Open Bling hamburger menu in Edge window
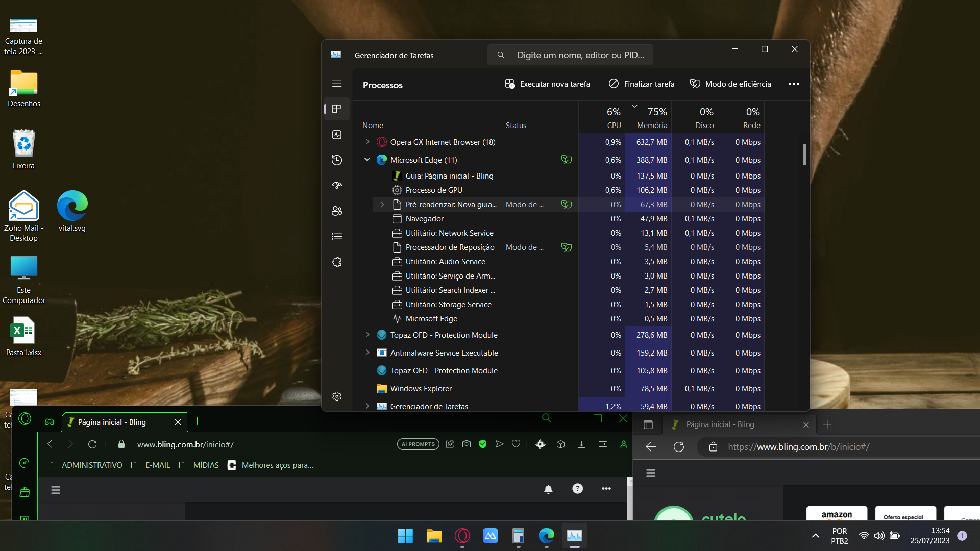 coord(651,473)
